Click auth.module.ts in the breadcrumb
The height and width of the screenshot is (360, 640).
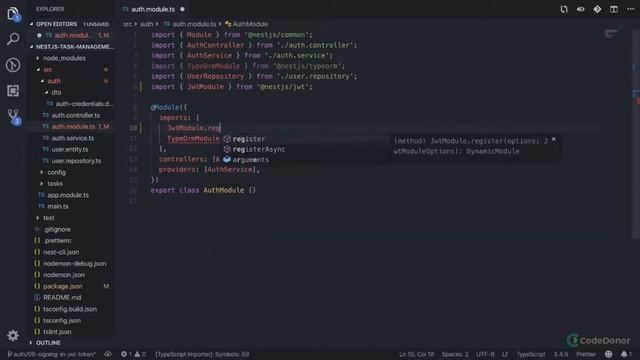pyautogui.click(x=194, y=24)
